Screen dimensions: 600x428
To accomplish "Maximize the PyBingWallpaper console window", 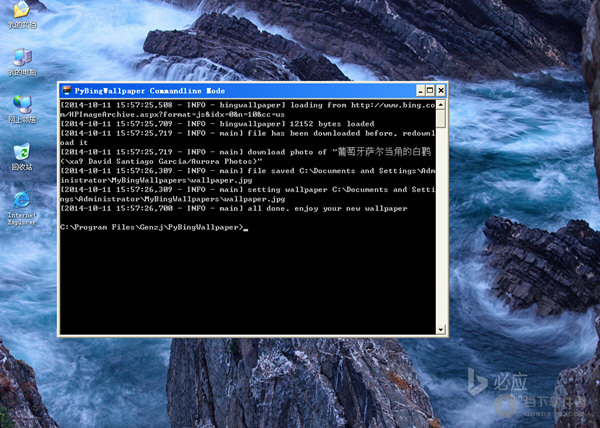I will pyautogui.click(x=430, y=91).
